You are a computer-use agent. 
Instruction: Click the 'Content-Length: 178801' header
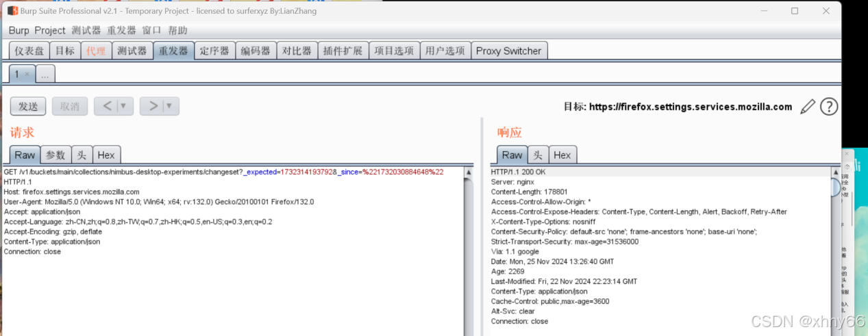(529, 192)
